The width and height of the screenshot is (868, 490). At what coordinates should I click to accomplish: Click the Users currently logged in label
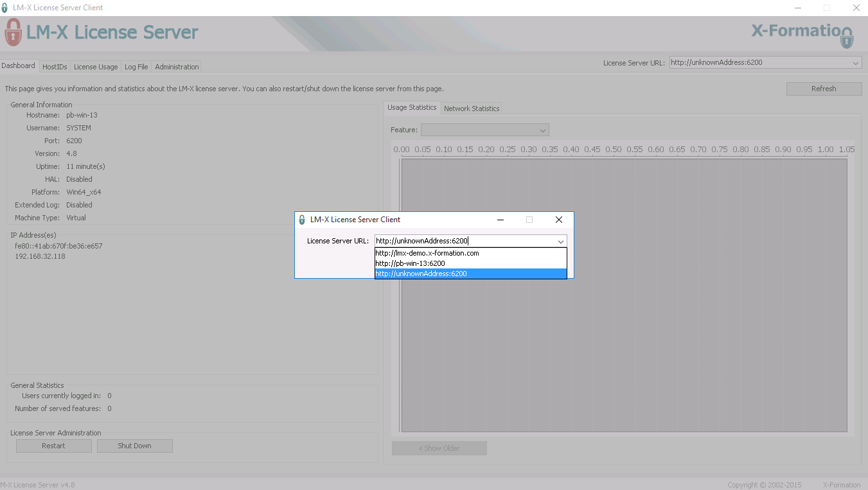coord(61,396)
